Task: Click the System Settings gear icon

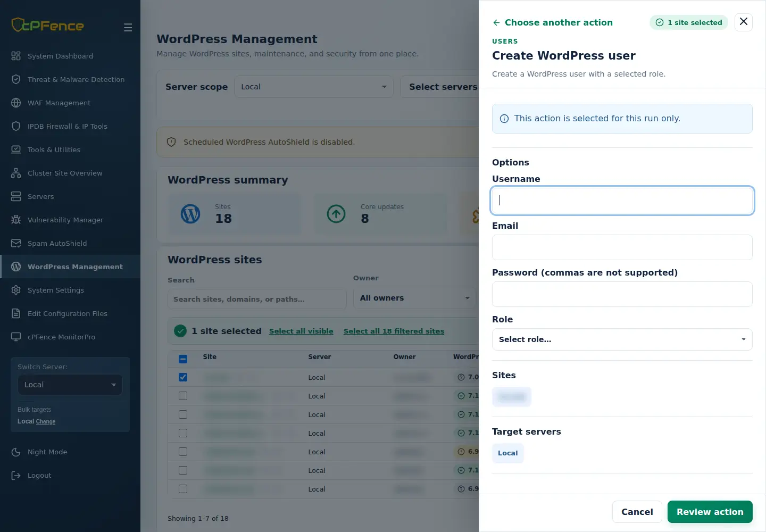Action: pyautogui.click(x=16, y=290)
